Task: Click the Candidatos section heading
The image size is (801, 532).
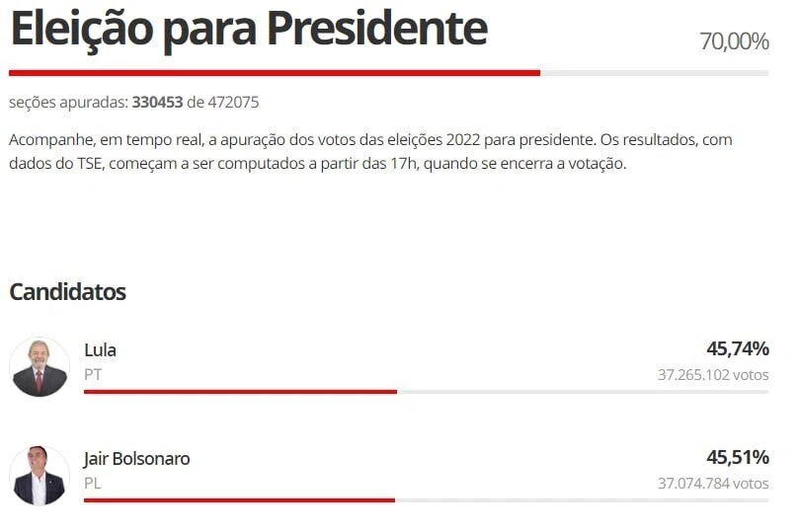Action: pos(67,292)
